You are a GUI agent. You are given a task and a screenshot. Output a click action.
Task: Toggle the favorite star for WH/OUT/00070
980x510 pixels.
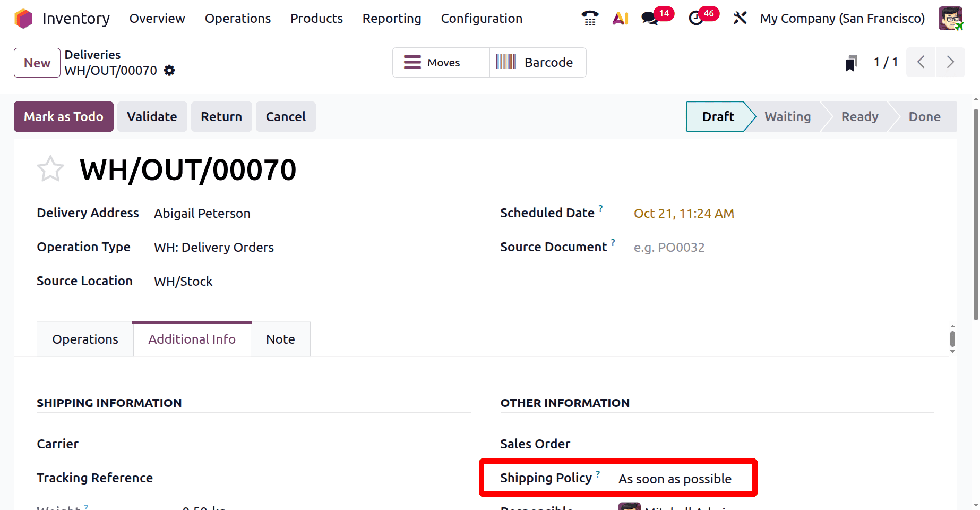(x=50, y=169)
